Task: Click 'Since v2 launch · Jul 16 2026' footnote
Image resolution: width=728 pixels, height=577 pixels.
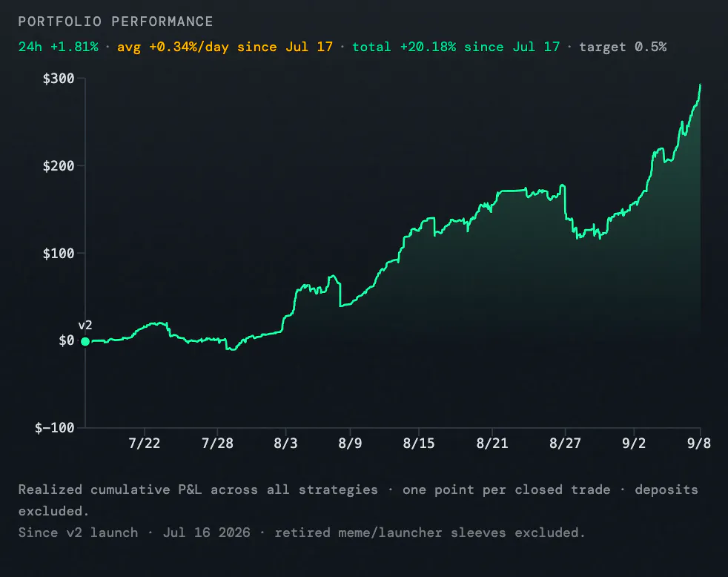Action: pyautogui.click(x=134, y=533)
